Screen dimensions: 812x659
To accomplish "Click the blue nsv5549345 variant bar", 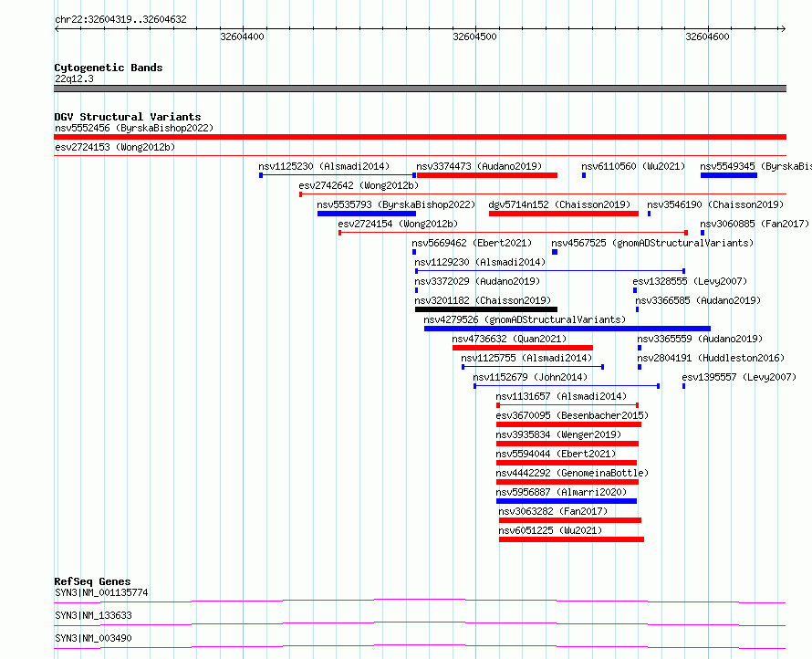I will [729, 175].
